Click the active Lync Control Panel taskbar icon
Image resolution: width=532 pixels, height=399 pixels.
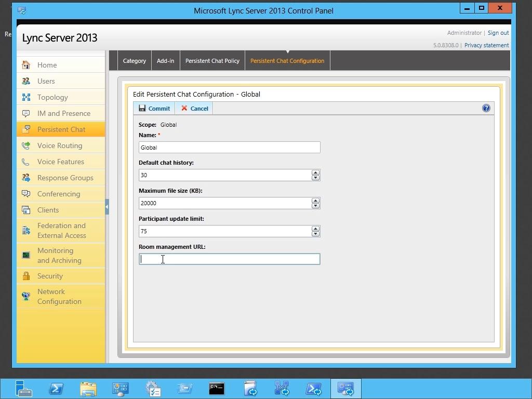point(345,389)
